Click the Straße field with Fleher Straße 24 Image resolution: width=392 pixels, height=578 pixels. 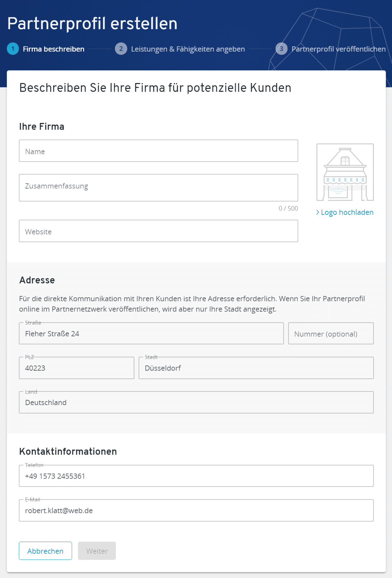151,334
